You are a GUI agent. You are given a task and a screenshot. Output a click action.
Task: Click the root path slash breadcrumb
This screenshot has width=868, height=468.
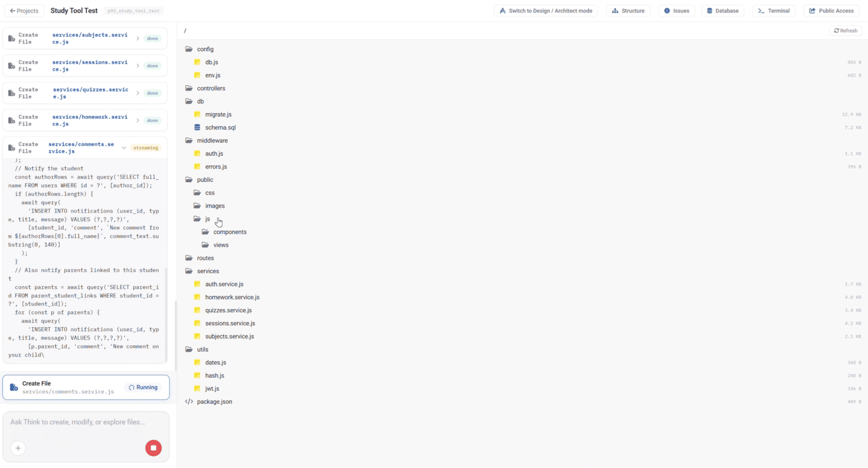point(185,31)
